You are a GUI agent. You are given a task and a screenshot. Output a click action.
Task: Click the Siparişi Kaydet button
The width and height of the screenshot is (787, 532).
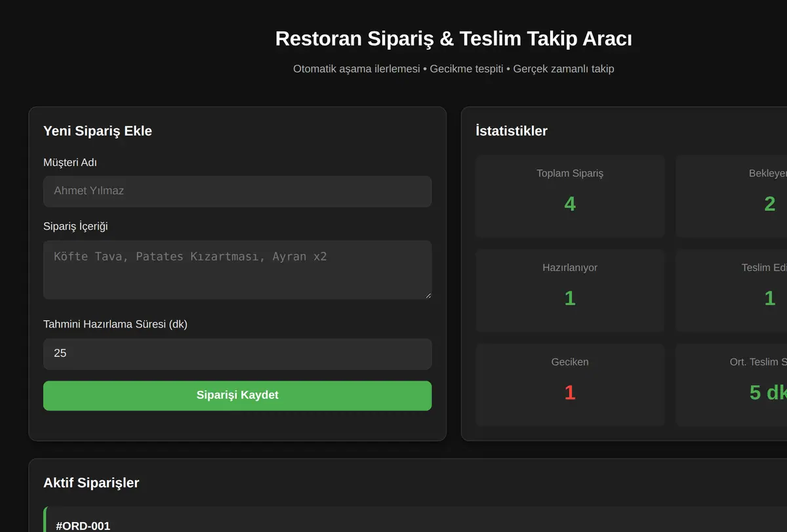237,396
